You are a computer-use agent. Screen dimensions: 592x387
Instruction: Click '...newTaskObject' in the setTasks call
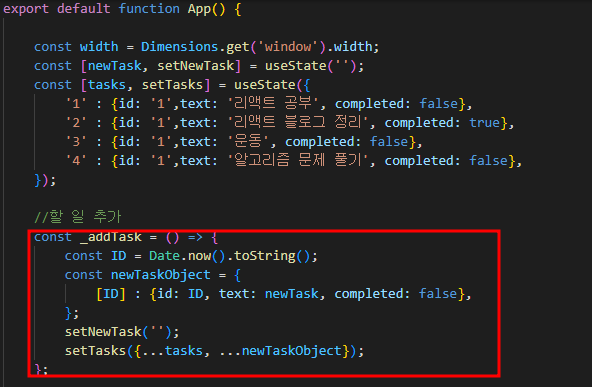coord(281,351)
